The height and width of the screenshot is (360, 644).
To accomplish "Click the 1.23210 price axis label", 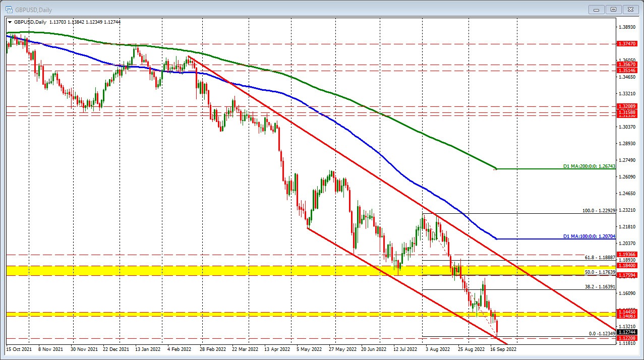I will pyautogui.click(x=628, y=210).
